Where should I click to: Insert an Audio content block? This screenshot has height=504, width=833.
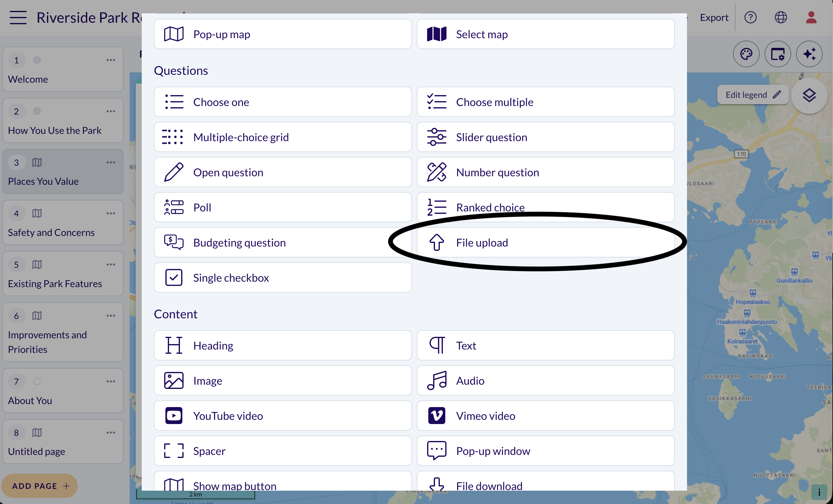545,381
